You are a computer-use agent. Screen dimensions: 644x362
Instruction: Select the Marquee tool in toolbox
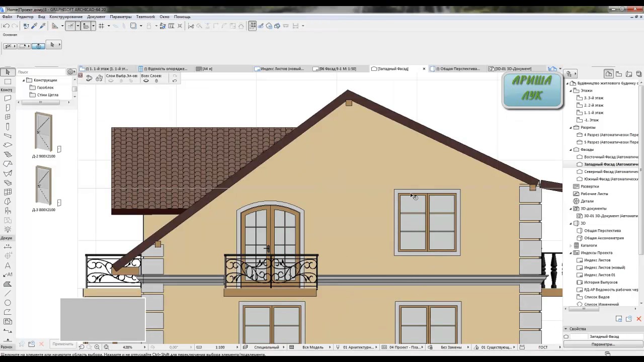click(x=8, y=81)
